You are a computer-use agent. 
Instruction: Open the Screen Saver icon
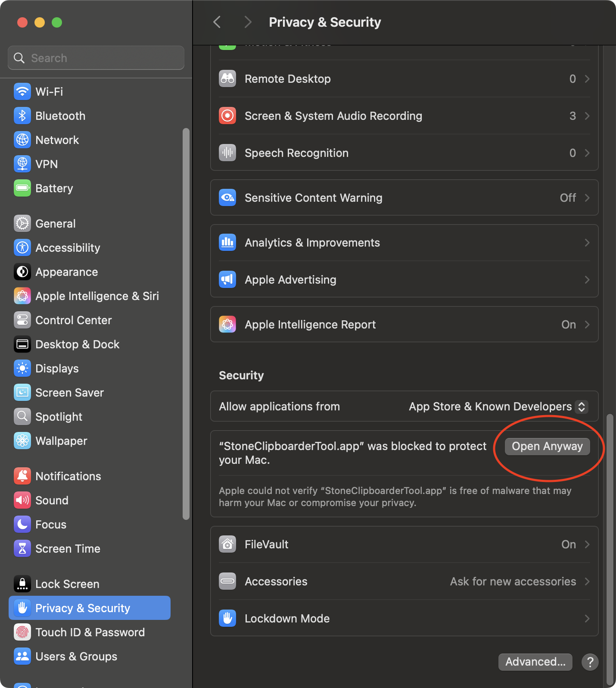point(22,392)
